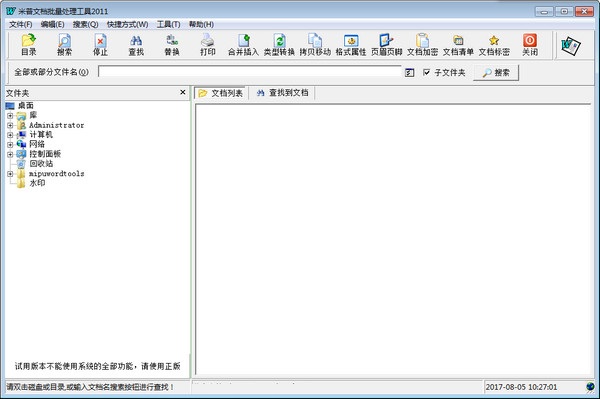Expand the 网络 network tree node

coord(10,145)
